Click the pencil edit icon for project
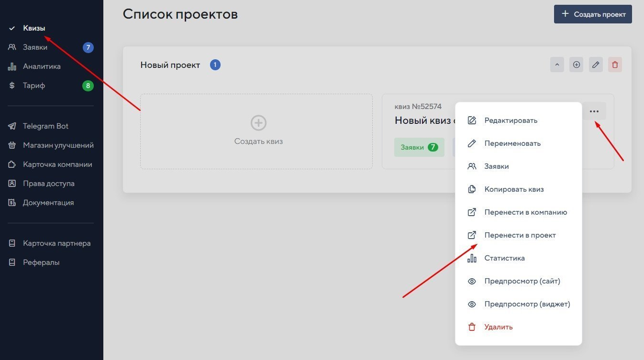The image size is (644, 360). 596,65
